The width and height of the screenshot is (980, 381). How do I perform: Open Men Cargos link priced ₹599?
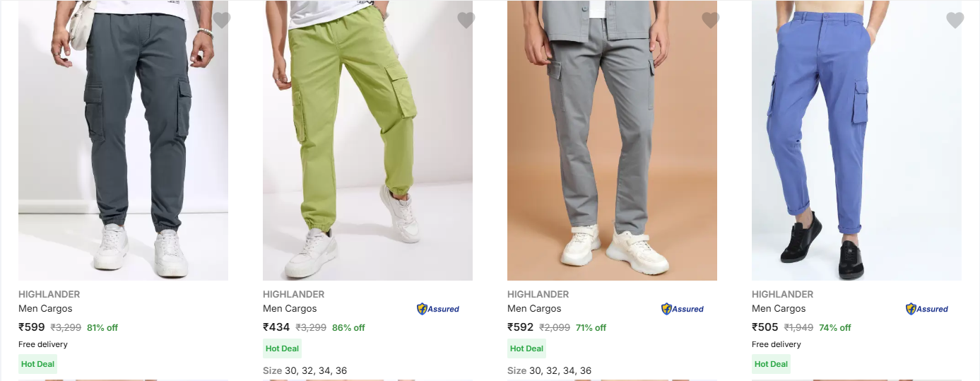coord(45,308)
